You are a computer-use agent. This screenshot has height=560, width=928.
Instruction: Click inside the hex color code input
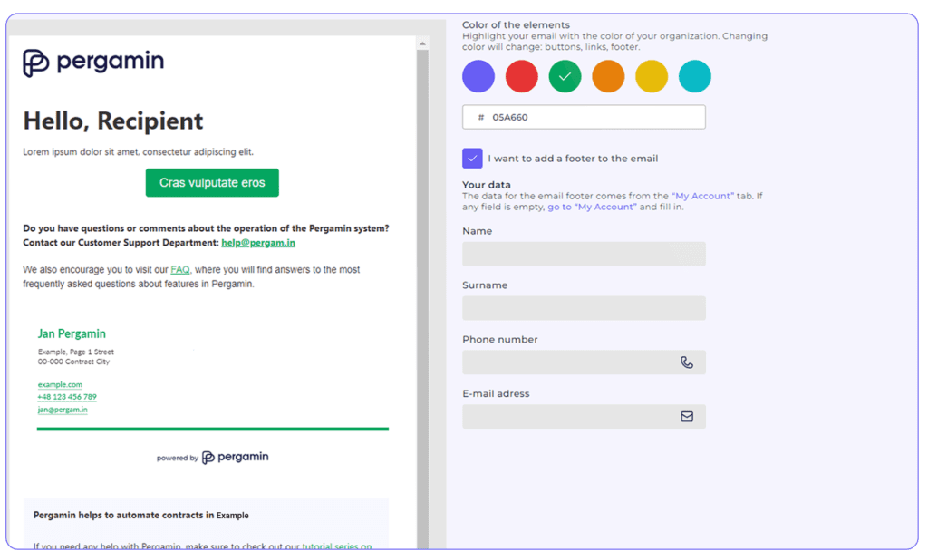pyautogui.click(x=584, y=116)
